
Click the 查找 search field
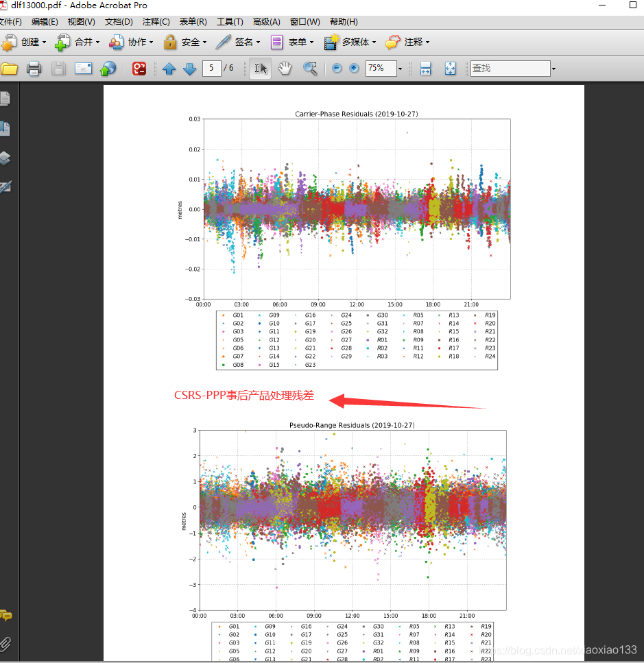point(510,69)
